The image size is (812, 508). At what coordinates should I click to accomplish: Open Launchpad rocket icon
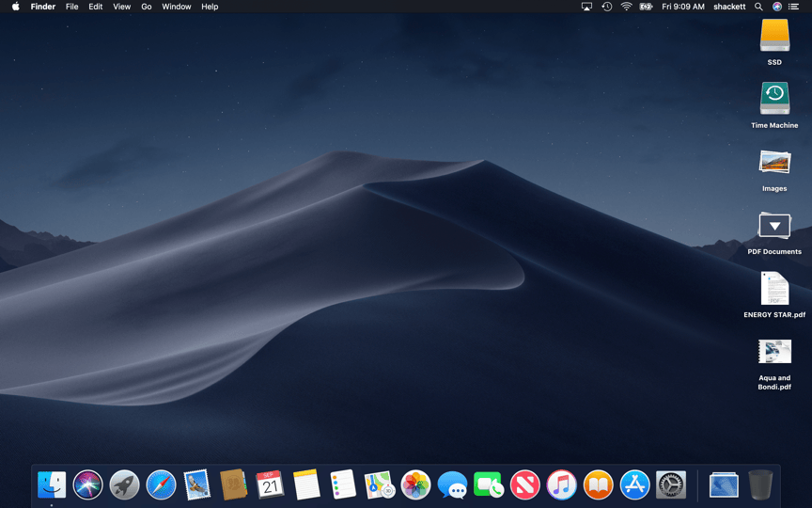click(x=124, y=485)
